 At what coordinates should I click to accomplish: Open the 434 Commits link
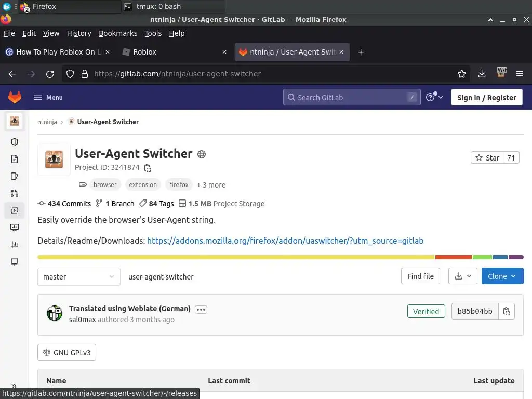click(x=64, y=204)
